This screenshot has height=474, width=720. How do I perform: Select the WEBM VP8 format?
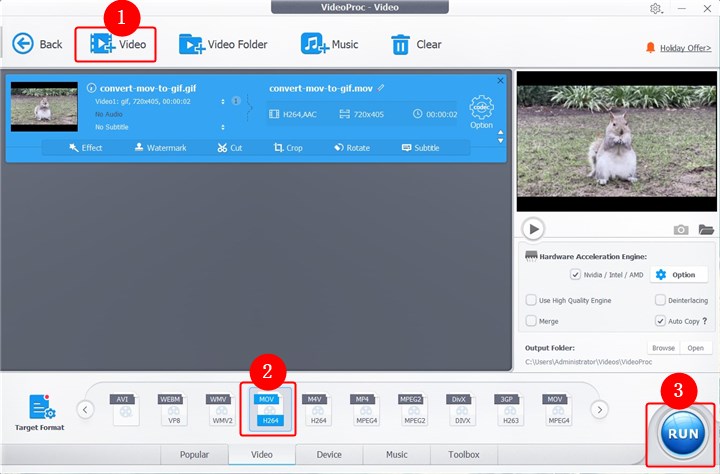click(173, 409)
